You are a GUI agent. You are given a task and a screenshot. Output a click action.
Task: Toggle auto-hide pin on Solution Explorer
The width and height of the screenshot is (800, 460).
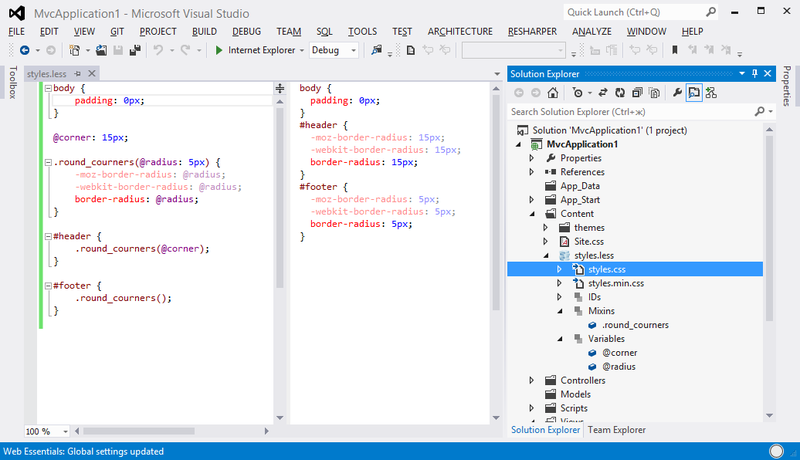(755, 74)
